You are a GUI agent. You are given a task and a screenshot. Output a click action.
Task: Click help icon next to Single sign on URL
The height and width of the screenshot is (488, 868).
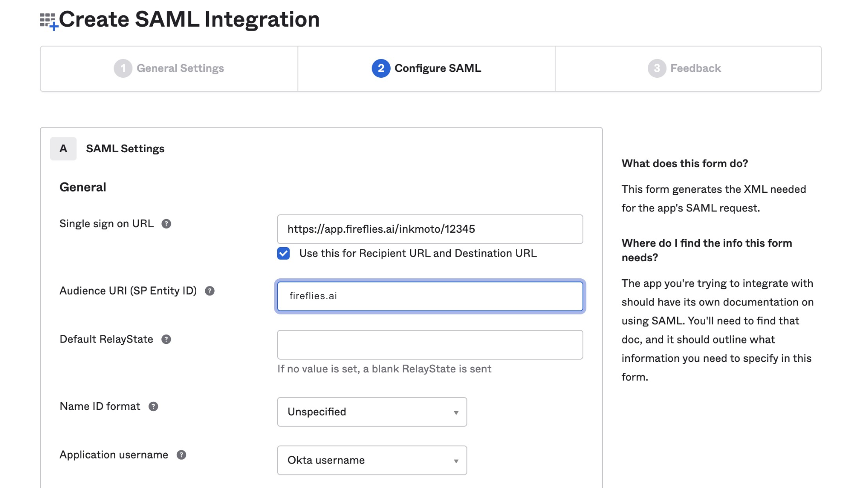click(166, 224)
